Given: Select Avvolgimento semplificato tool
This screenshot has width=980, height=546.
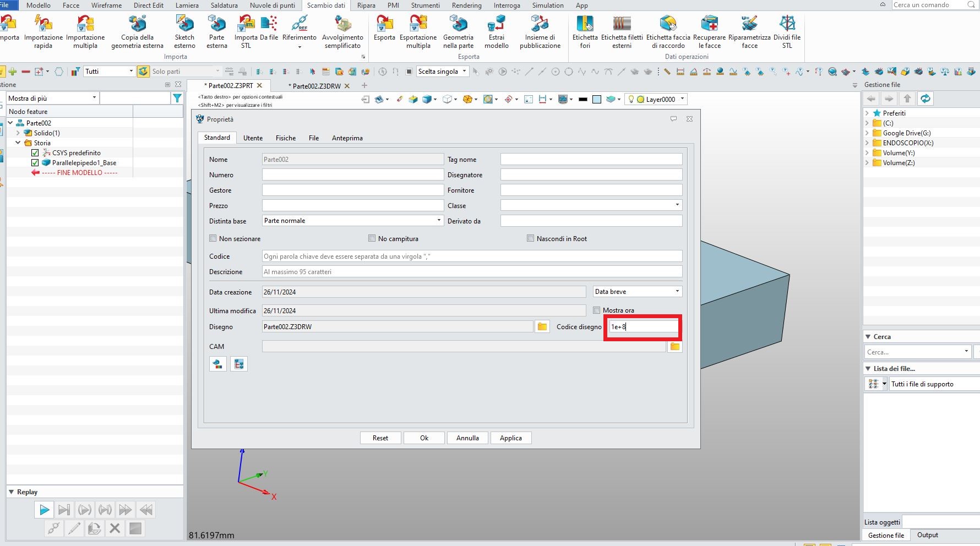Looking at the screenshot, I should pyautogui.click(x=342, y=32).
